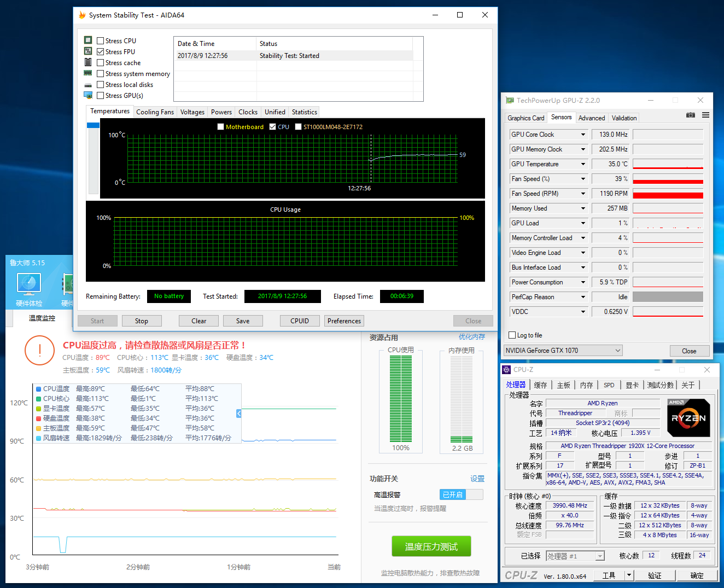Click CPUID button in AIDA64
The image size is (724, 588).
(300, 321)
